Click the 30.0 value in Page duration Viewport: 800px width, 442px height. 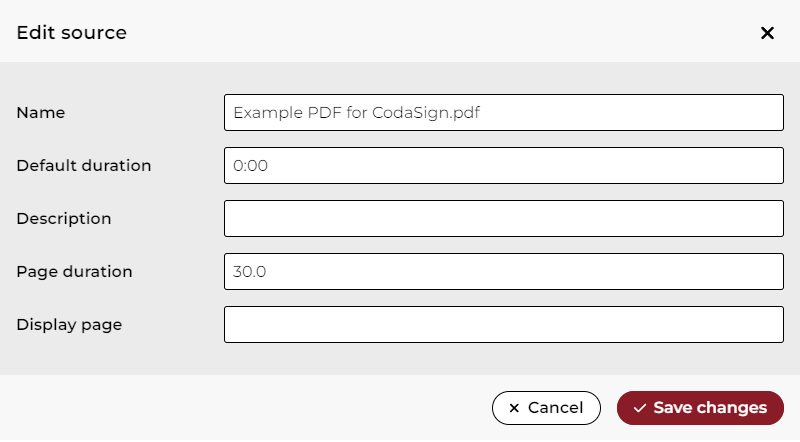(250, 271)
